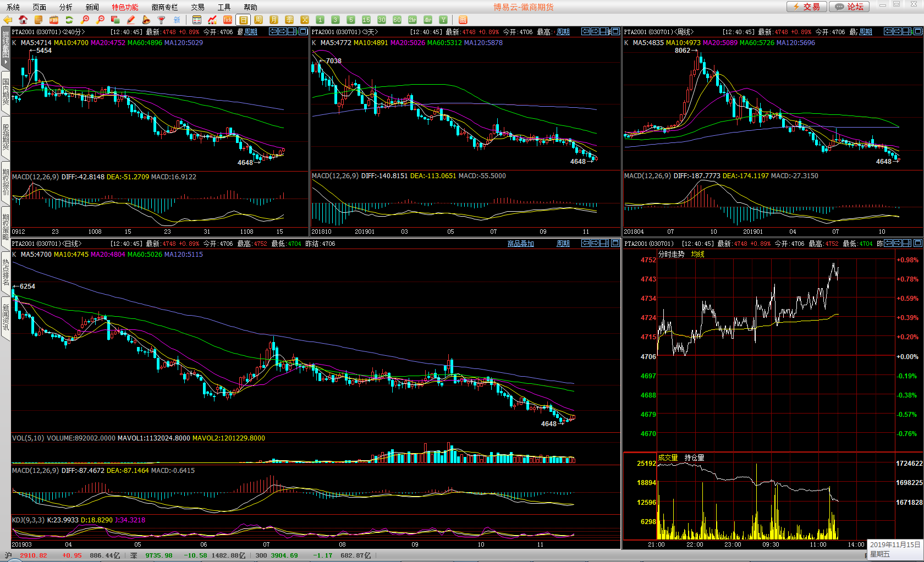Click the green refresh icon
This screenshot has height=562, width=924.
pyautogui.click(x=69, y=20)
